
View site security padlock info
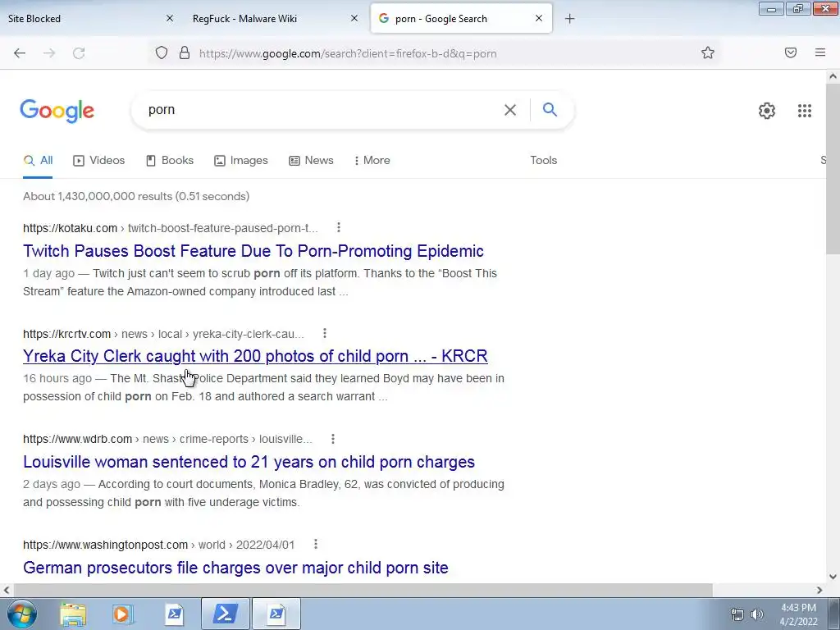click(x=185, y=52)
